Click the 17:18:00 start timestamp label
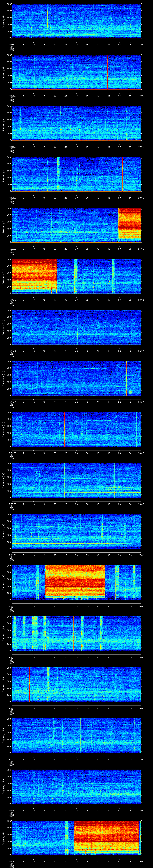The height and width of the screenshot is (868, 153). tap(12, 147)
